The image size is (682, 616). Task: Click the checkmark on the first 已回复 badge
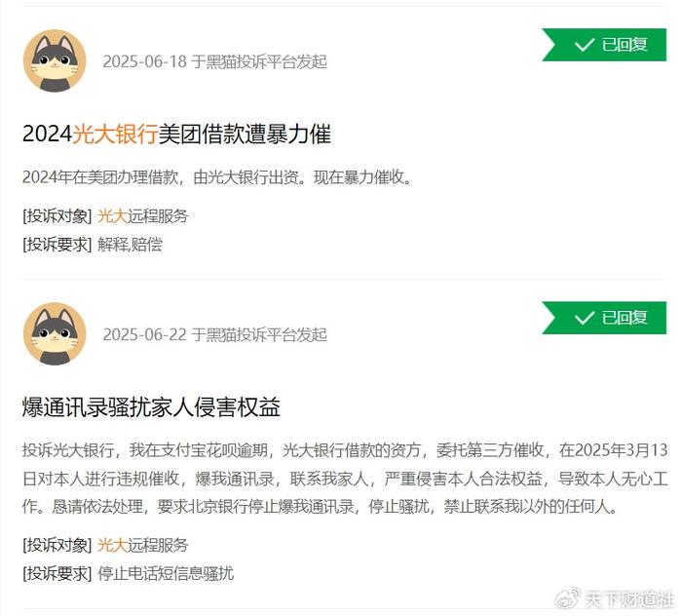coord(585,45)
